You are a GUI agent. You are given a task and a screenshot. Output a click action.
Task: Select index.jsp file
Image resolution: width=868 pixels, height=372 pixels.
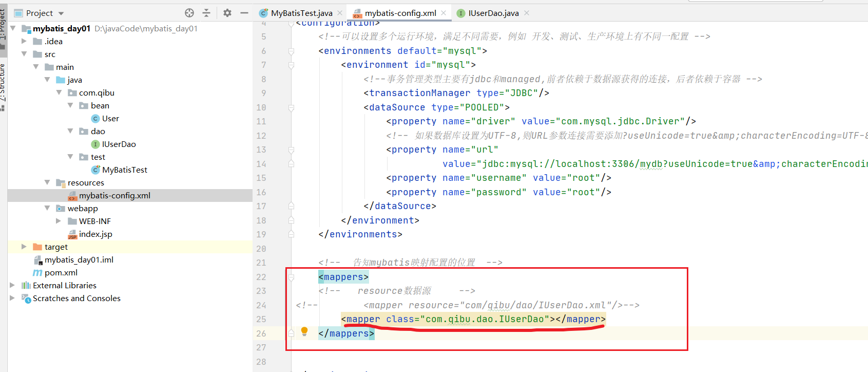click(95, 234)
